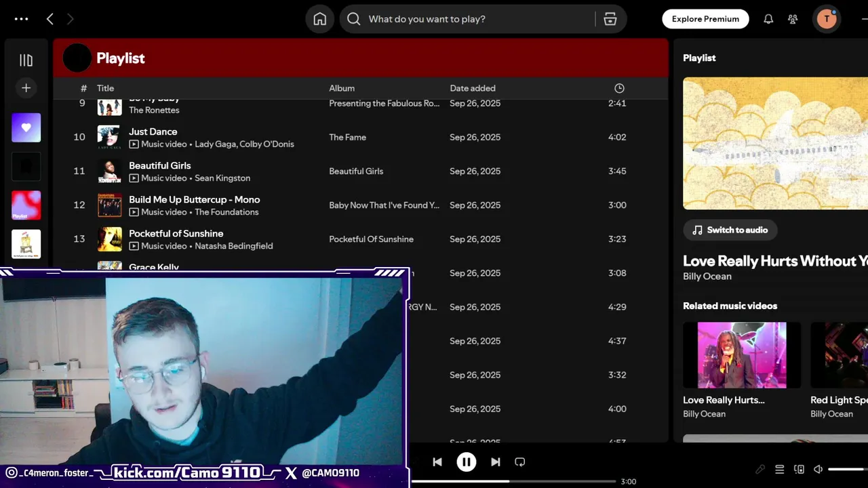Open Liked Songs in sidebar
The width and height of the screenshot is (868, 488).
pos(26,127)
